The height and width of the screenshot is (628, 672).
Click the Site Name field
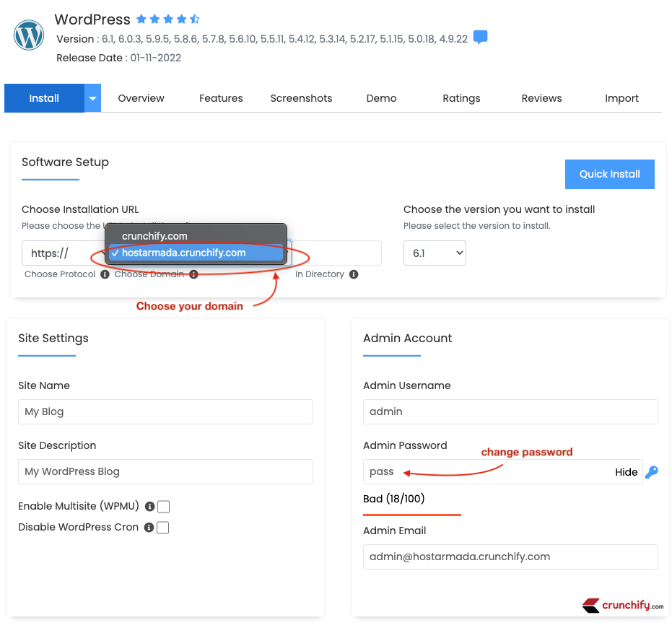165,412
